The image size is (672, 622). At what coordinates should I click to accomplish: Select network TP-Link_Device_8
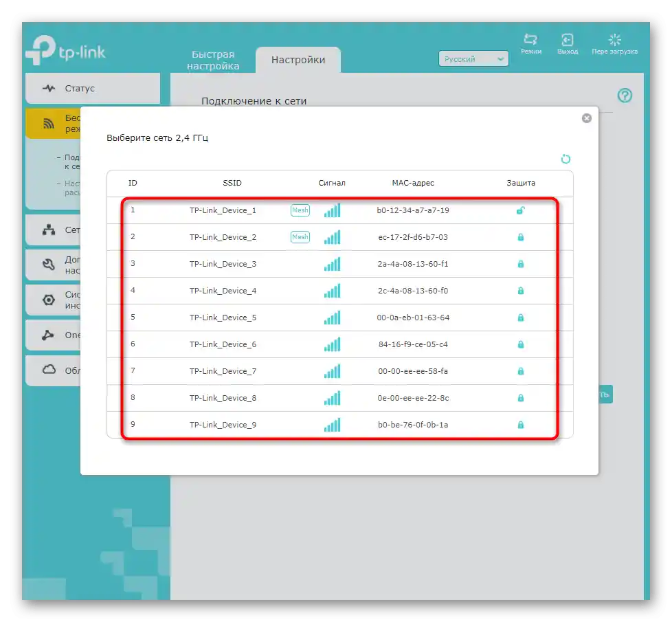(x=340, y=398)
